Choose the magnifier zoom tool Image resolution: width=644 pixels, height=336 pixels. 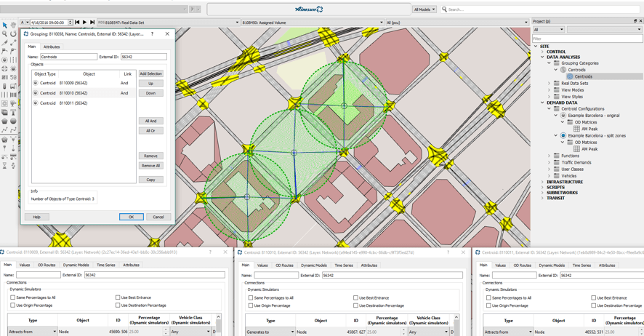4,34
